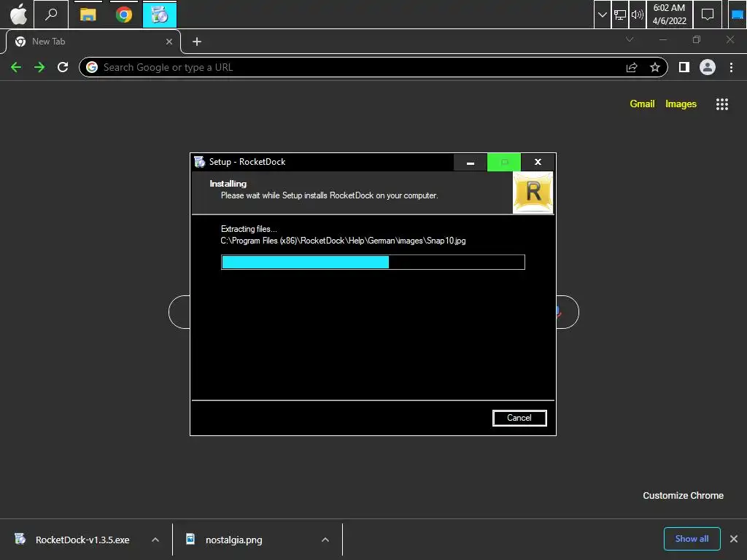Open the Gmail link

point(642,104)
